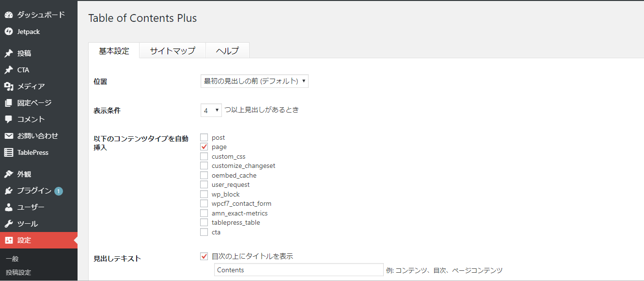Viewport: 644px width, 281px height.
Task: Switch to the サイトマップ tab
Action: coord(173,50)
